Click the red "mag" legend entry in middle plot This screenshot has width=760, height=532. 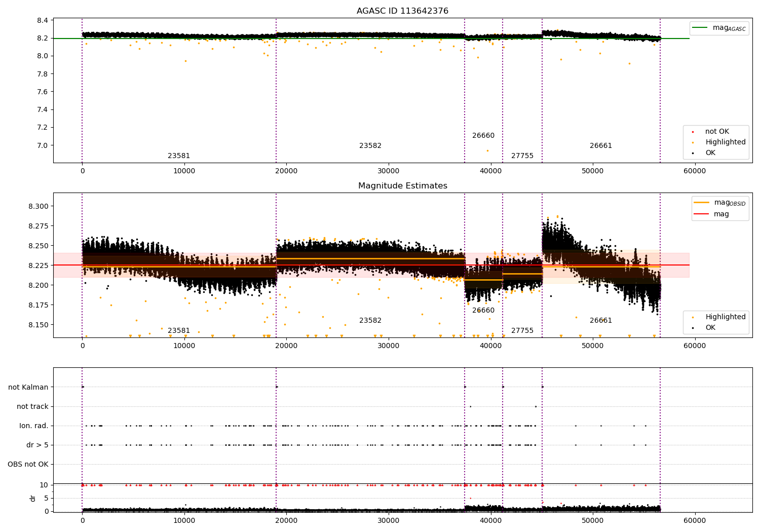pos(712,214)
